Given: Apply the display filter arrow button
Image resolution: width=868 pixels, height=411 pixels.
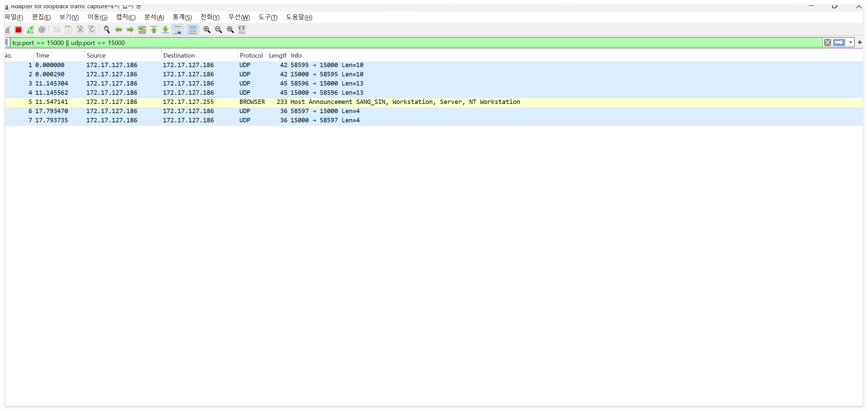Looking at the screenshot, I should point(839,43).
